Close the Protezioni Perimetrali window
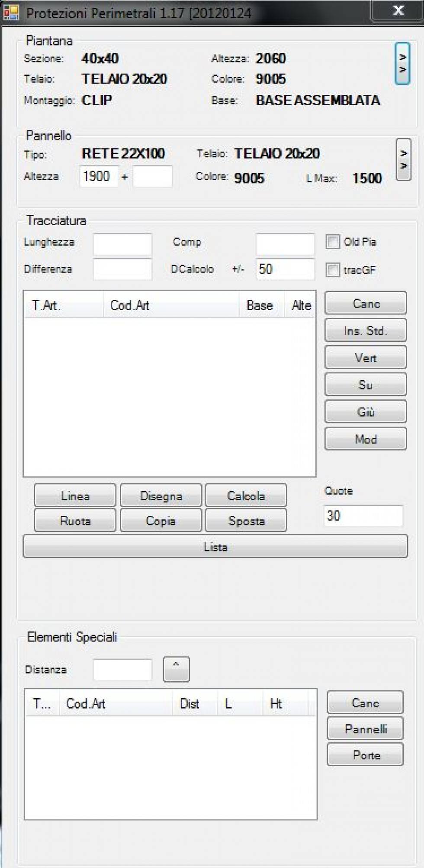 (x=398, y=10)
